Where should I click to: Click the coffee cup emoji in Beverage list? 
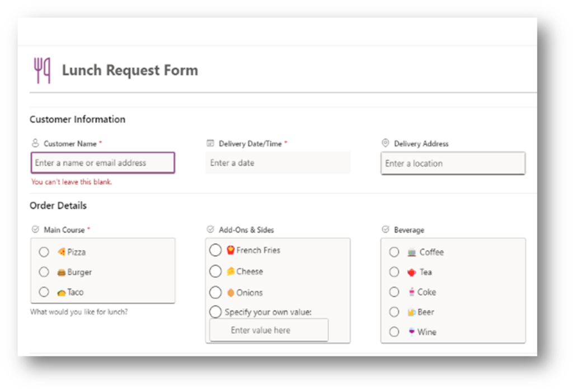pyautogui.click(x=412, y=252)
